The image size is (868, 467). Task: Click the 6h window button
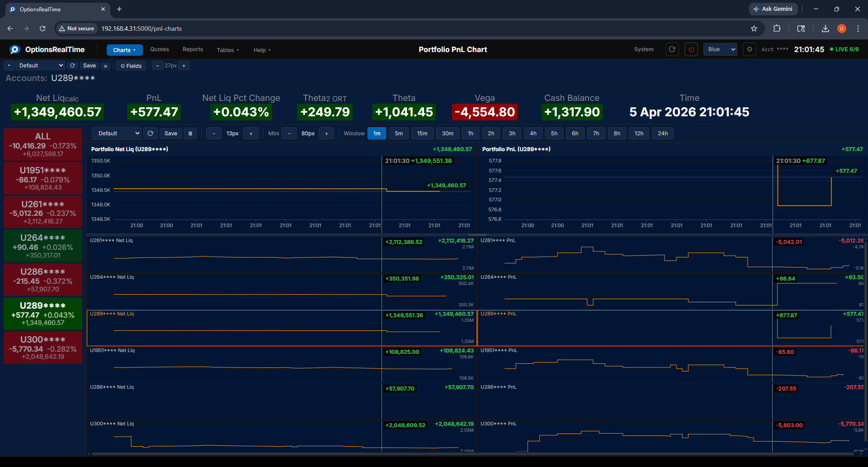tap(575, 133)
